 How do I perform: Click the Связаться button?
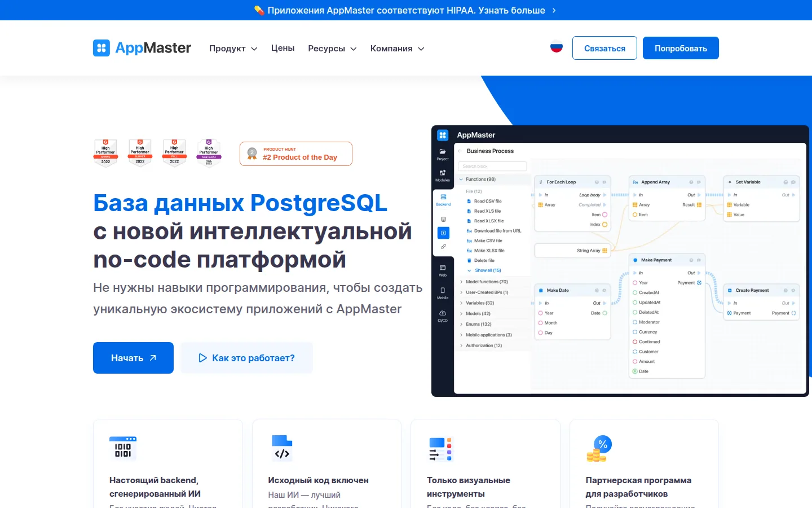pos(604,48)
